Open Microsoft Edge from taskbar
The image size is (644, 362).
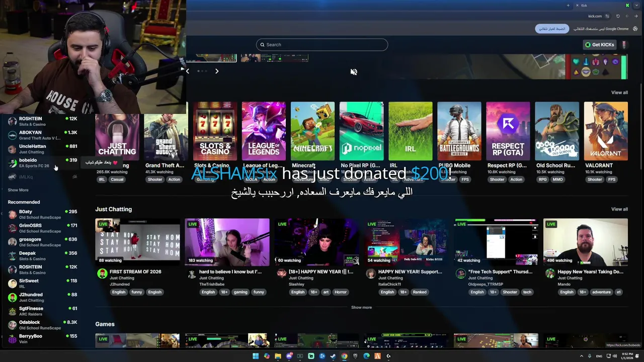(x=366, y=356)
